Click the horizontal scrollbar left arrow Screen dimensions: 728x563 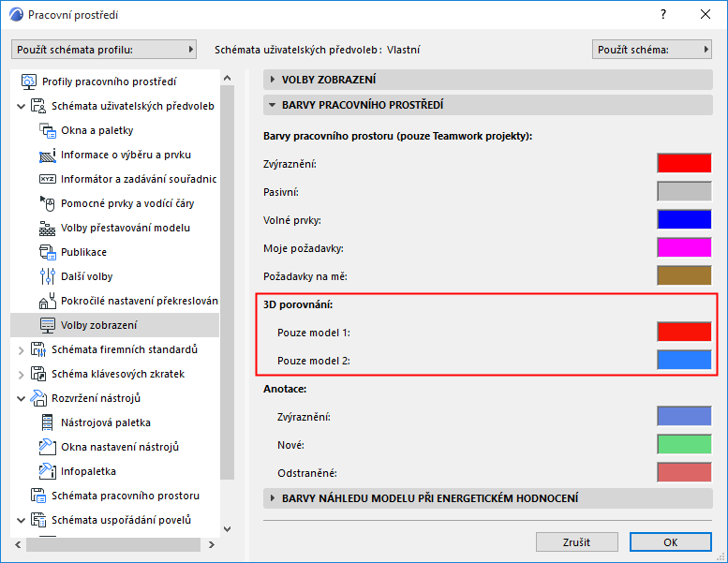click(18, 544)
